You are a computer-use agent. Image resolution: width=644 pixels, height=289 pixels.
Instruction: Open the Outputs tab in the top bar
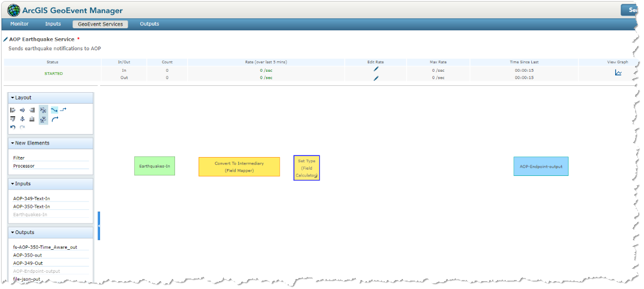[149, 24]
